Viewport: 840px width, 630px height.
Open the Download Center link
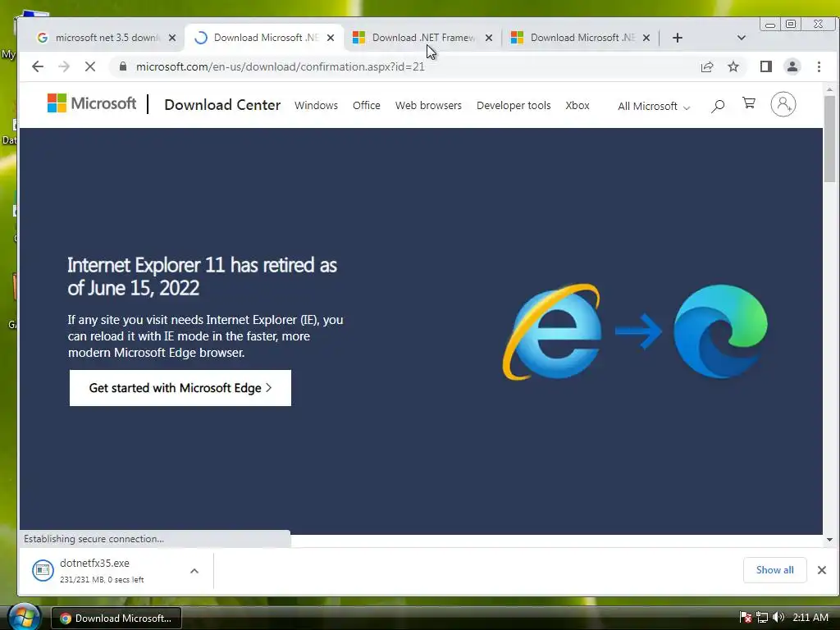(222, 105)
